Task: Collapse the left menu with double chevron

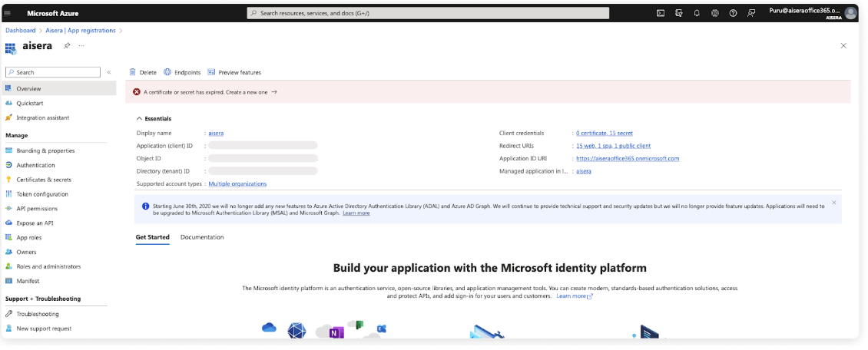Action: point(109,72)
